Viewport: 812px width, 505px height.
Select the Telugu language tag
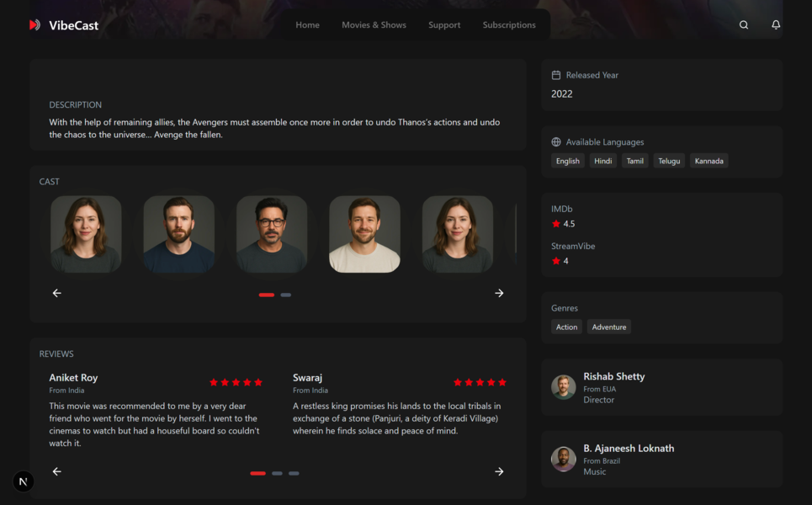669,161
